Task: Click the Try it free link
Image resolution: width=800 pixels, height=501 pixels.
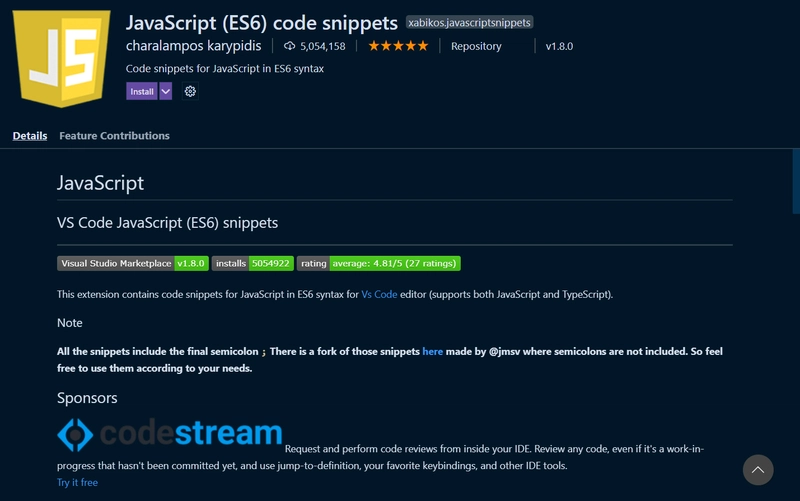Action: click(x=77, y=482)
